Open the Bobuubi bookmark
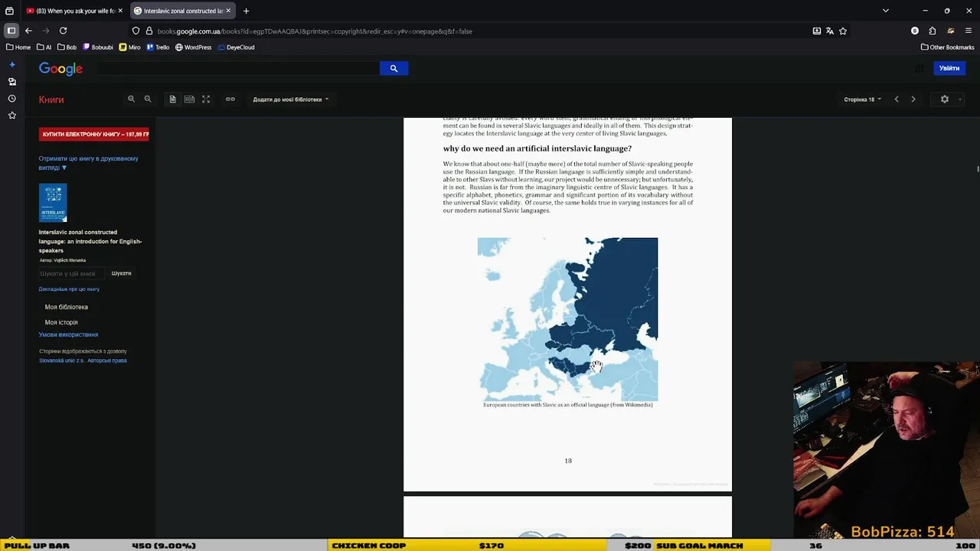This screenshot has width=980, height=551. [x=98, y=47]
